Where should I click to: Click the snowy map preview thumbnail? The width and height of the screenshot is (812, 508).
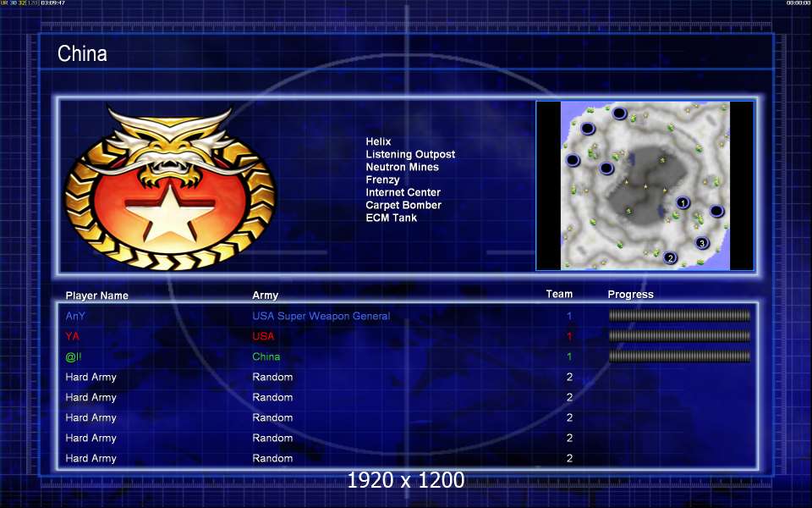tap(645, 185)
